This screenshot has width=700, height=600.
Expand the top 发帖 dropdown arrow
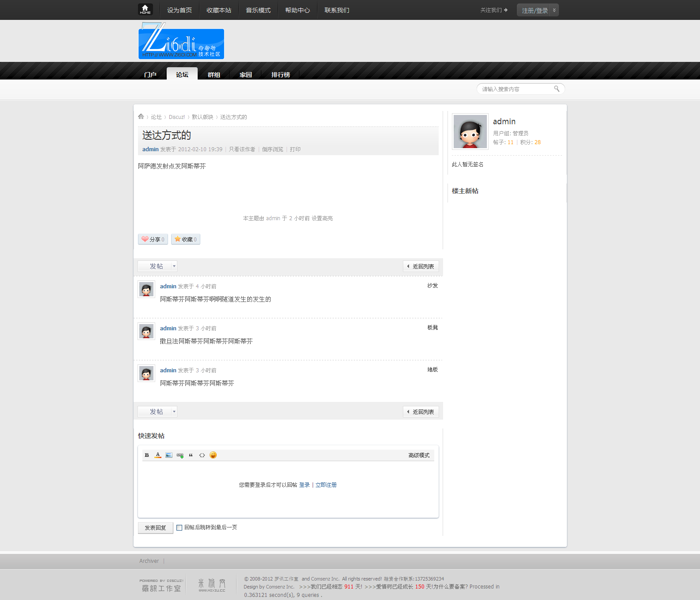[x=174, y=266]
